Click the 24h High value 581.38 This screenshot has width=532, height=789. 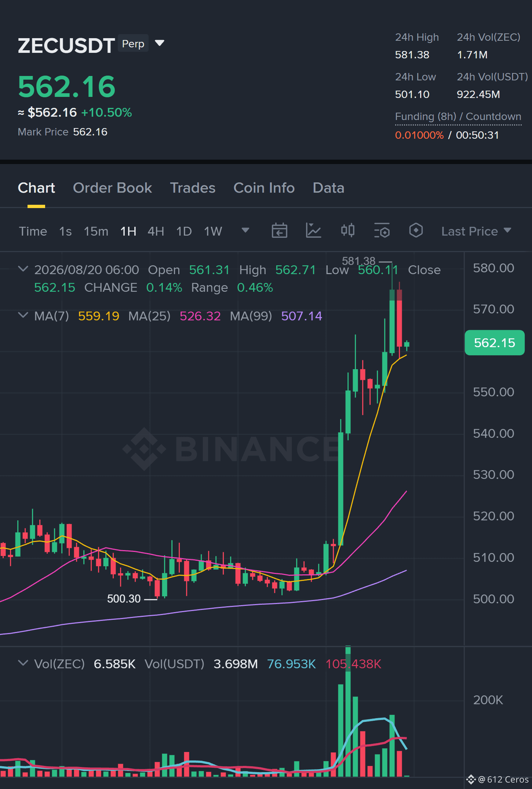pos(412,55)
